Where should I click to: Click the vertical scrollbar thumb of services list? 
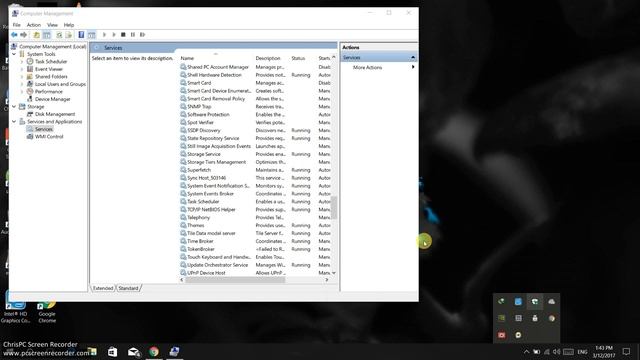click(334, 208)
